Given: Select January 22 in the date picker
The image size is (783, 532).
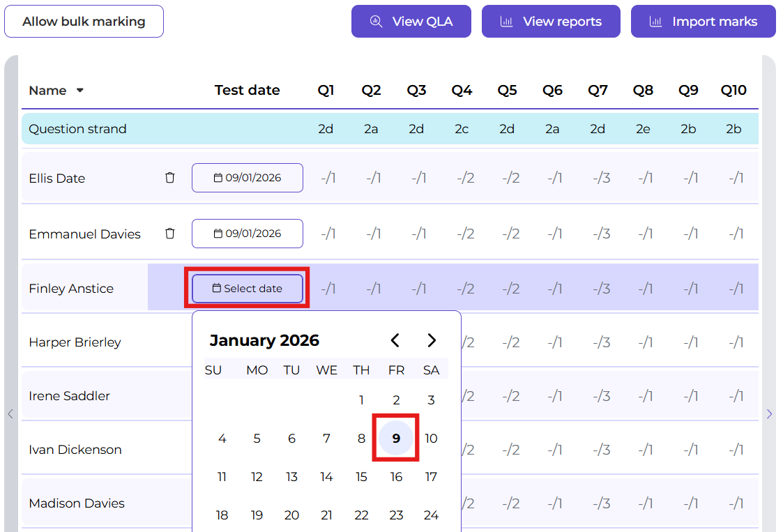Looking at the screenshot, I should tap(361, 515).
